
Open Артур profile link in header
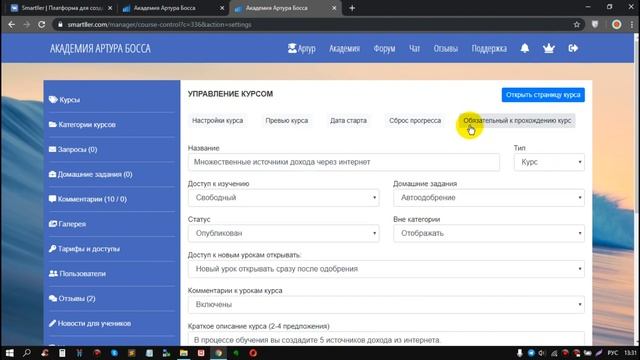point(302,48)
